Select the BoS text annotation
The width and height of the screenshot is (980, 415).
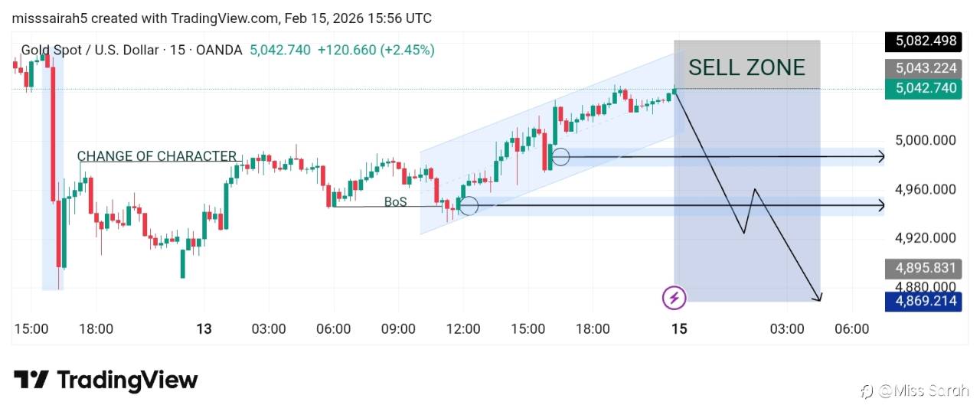[396, 202]
